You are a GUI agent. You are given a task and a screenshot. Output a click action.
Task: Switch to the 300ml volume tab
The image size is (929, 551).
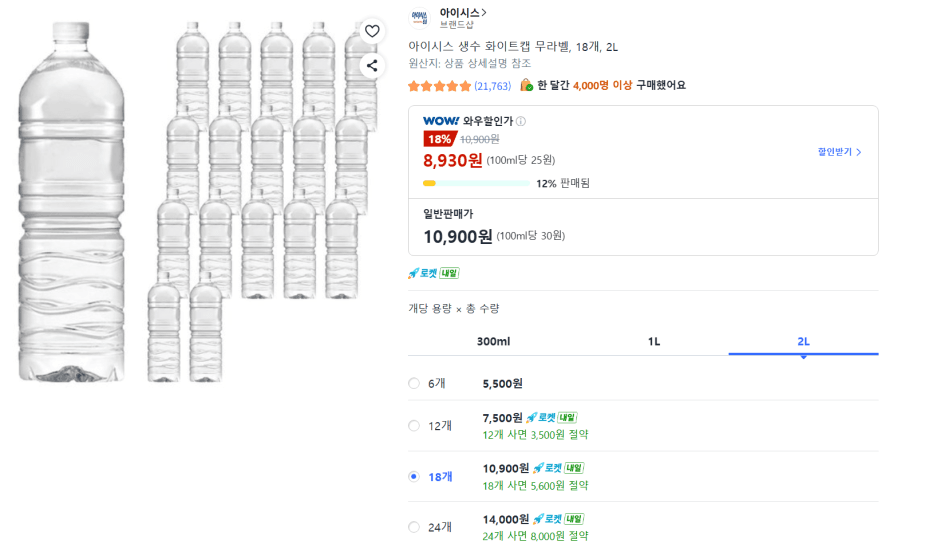[x=494, y=341]
